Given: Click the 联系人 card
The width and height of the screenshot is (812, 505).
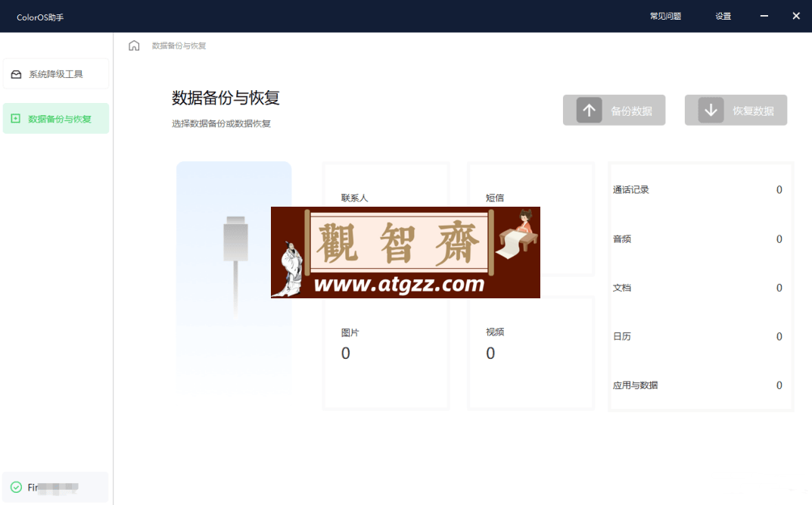Looking at the screenshot, I should (386, 219).
